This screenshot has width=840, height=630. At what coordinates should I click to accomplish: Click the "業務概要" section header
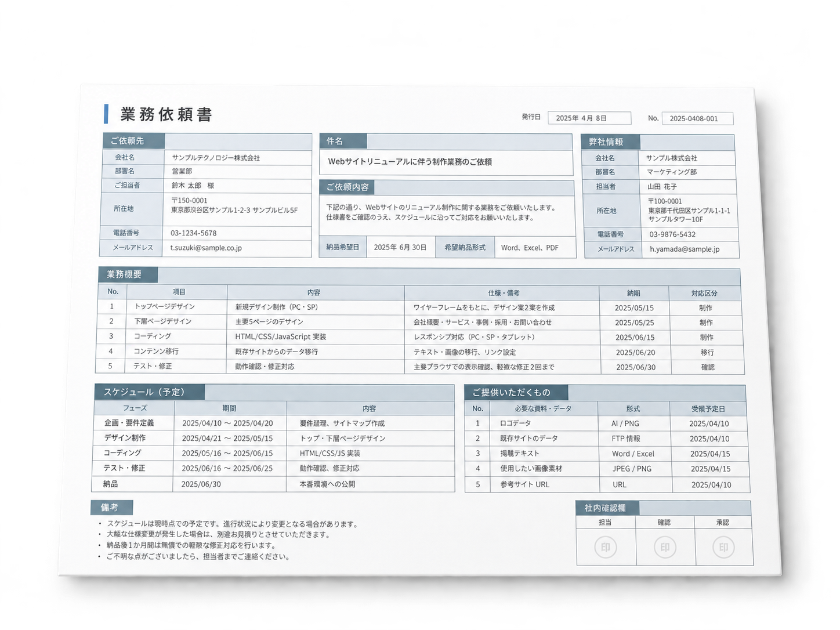[x=128, y=275]
